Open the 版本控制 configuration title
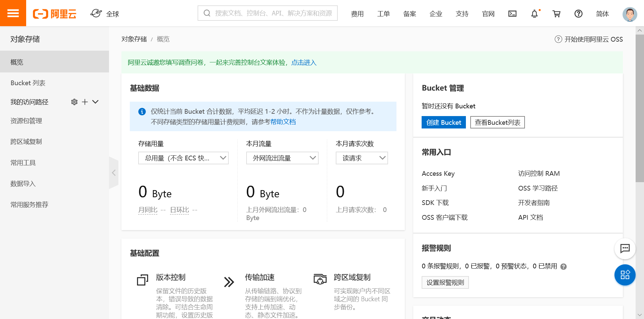This screenshot has width=644, height=319. point(171,277)
